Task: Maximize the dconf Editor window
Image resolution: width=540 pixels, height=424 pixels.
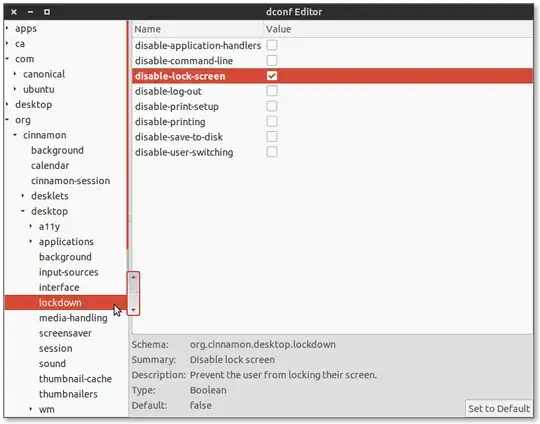Action: 47,12
